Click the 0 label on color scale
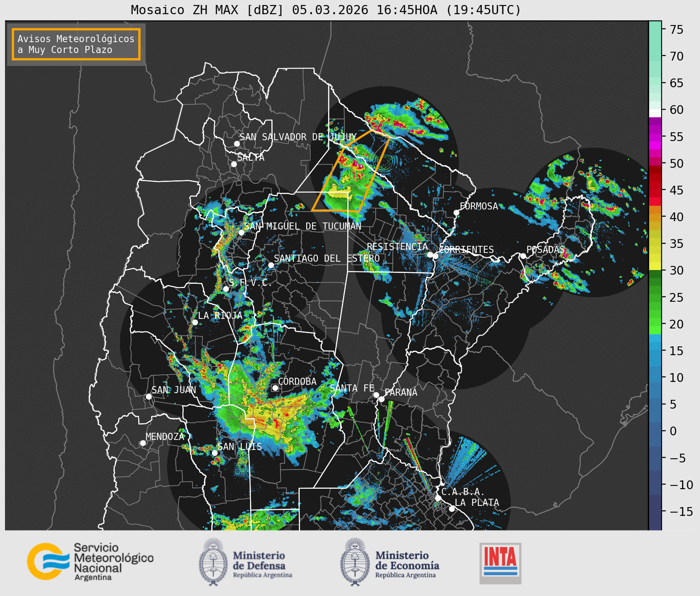The height and width of the screenshot is (596, 700). tap(673, 431)
